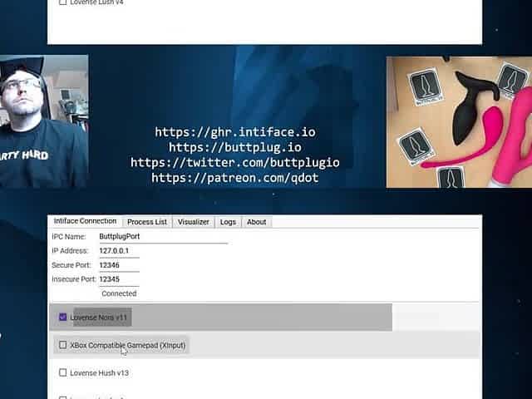Click the "Secure Port:" label
Image resolution: width=532 pixels, height=399 pixels.
[71, 265]
